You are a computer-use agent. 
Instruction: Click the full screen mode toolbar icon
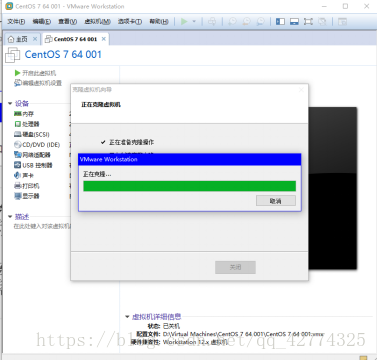pyautogui.click(x=308, y=22)
